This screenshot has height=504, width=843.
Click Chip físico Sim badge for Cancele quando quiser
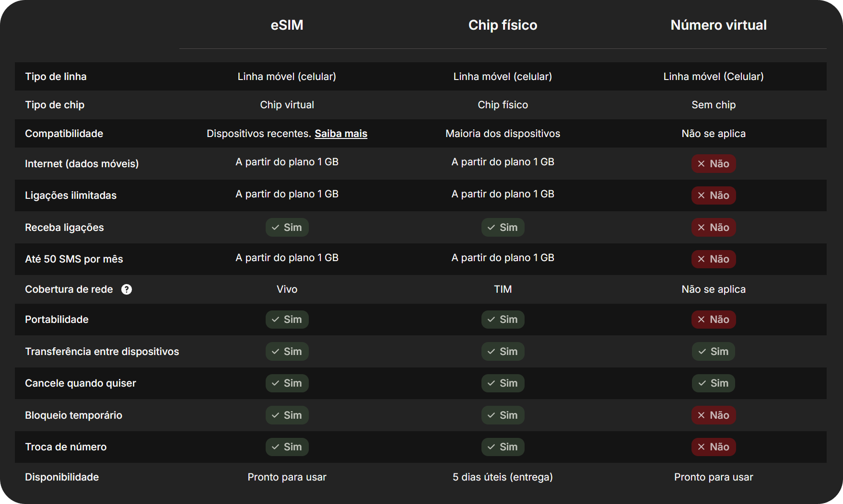(x=503, y=383)
